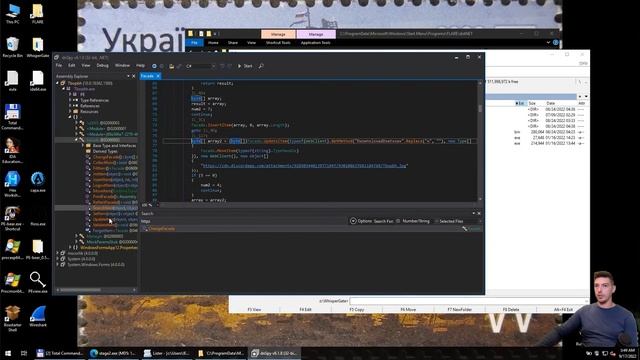Viewport: 640px width, 360px height.
Task: Click the WhisperGate desktop icon
Action: point(38,47)
